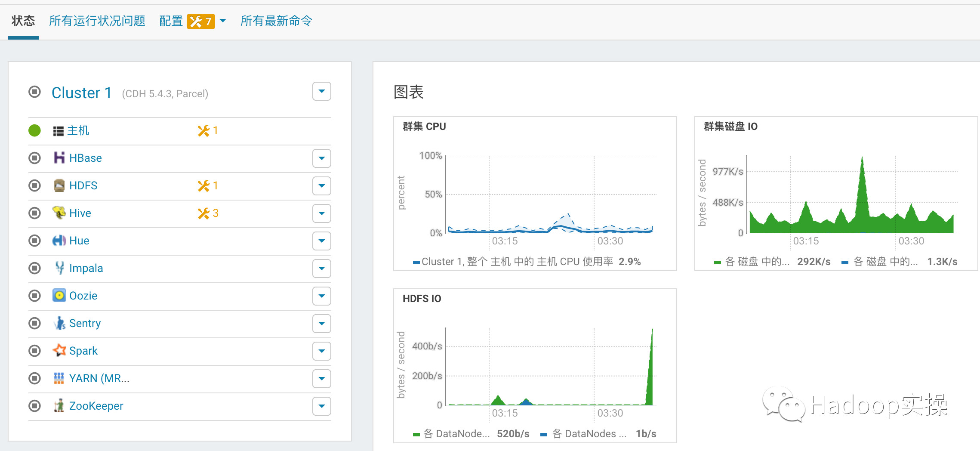This screenshot has height=451, width=980.
Task: Click the orange wrench badge showing 7
Action: (x=200, y=21)
